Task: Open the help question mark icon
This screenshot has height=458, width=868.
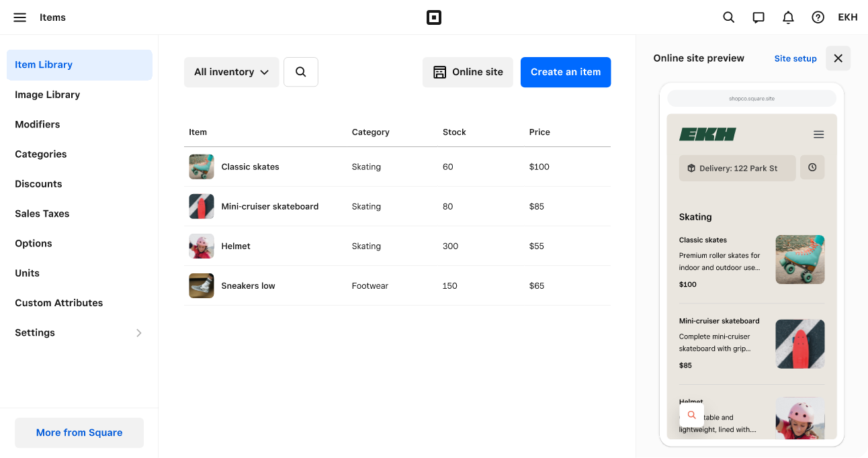Action: 818,17
